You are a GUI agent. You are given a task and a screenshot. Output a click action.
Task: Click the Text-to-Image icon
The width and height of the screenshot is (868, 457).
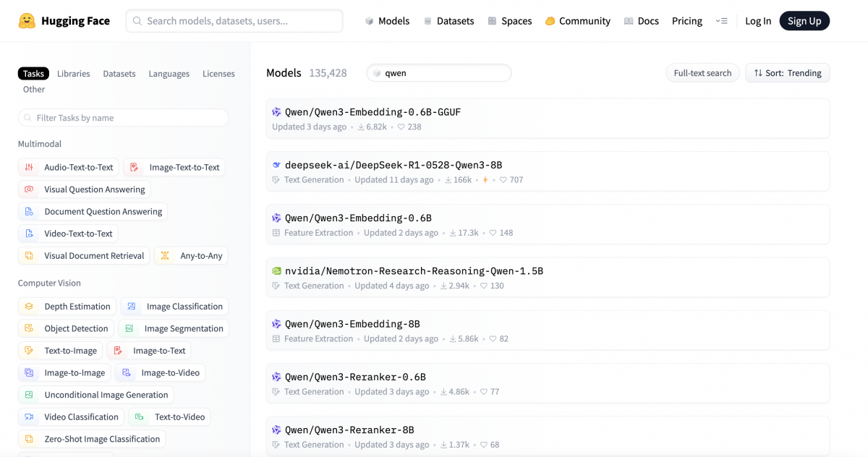29,351
